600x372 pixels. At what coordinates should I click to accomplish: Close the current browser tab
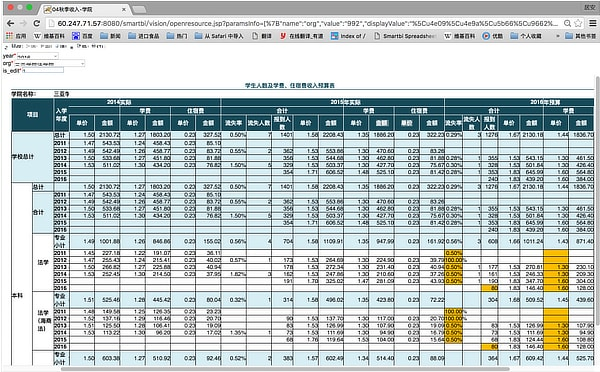tap(124, 9)
